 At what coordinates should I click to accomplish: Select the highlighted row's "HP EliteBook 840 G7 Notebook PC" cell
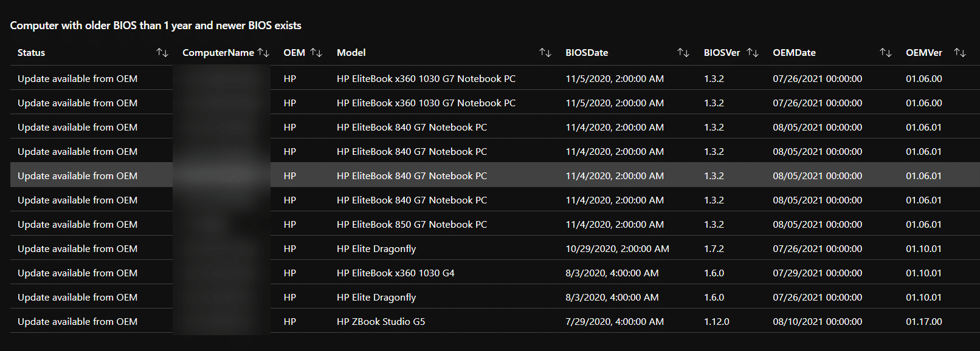(412, 176)
